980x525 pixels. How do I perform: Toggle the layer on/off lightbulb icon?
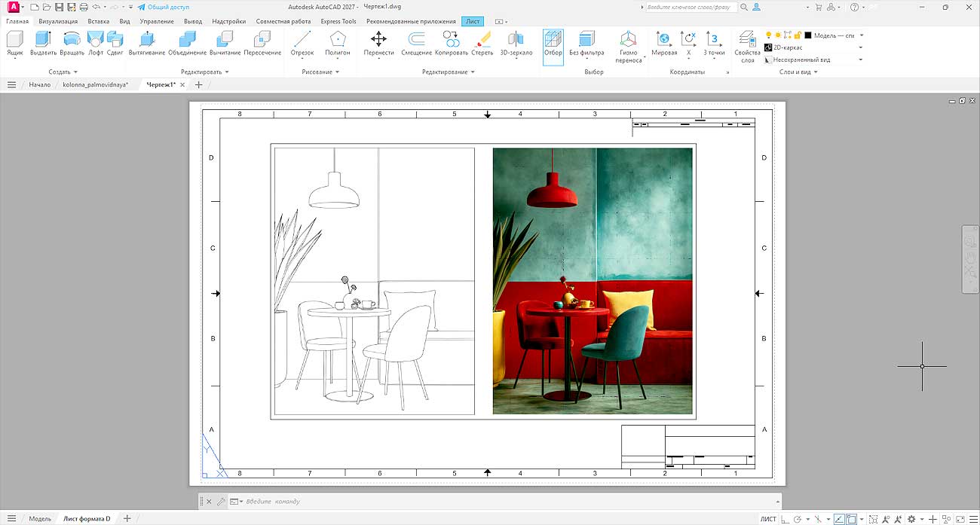[x=769, y=35]
